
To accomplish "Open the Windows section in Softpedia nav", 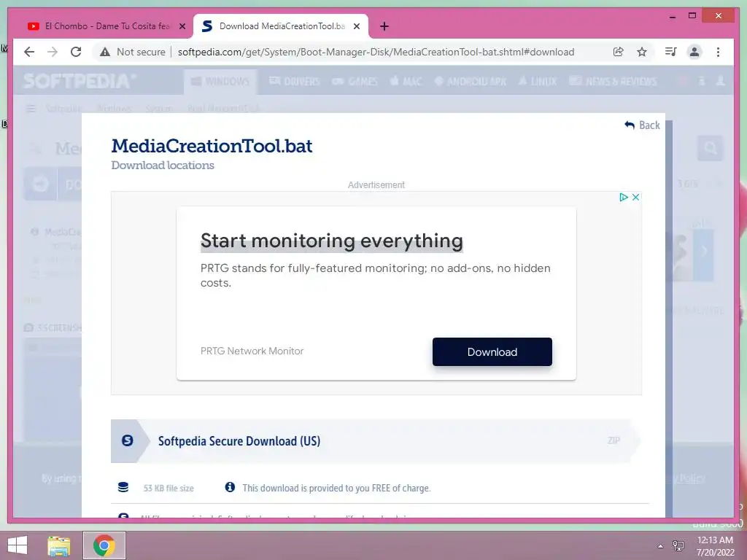I will click(220, 82).
